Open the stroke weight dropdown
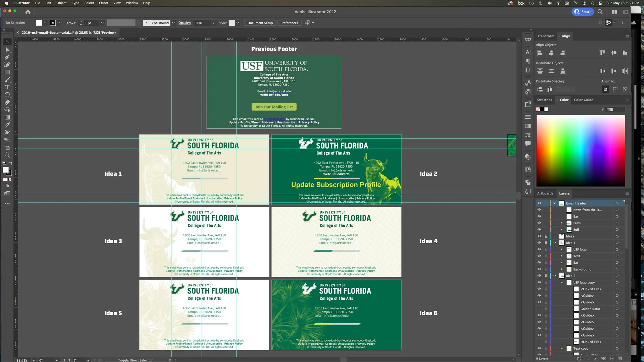 [x=102, y=23]
